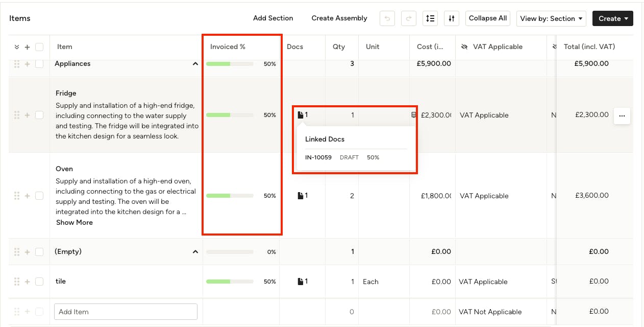Click the Qty column header

pyautogui.click(x=339, y=46)
